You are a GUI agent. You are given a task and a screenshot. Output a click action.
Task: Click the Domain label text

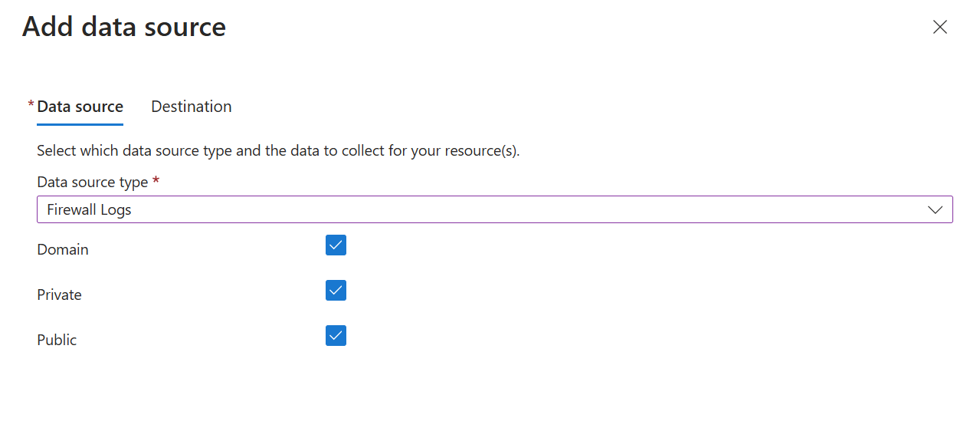point(63,249)
